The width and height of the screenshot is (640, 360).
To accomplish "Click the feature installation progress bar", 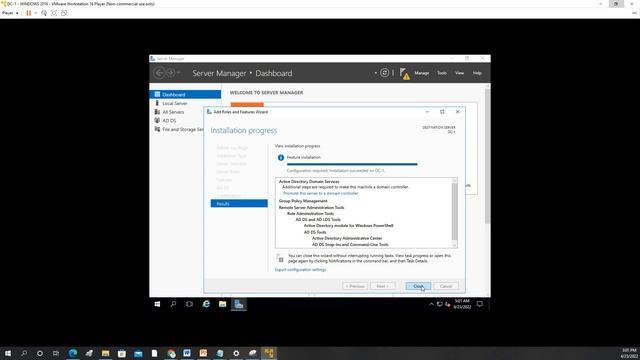I will pyautogui.click(x=352, y=164).
